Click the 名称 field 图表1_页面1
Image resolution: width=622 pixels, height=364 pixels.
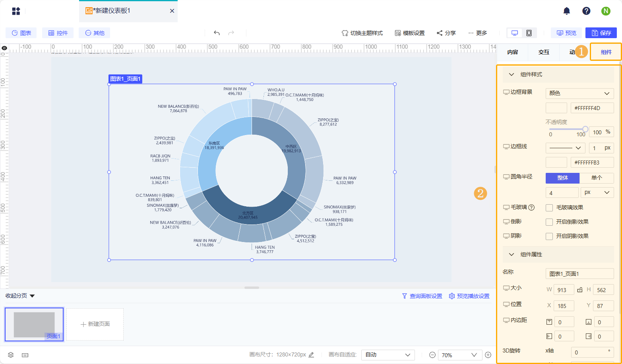pyautogui.click(x=580, y=274)
